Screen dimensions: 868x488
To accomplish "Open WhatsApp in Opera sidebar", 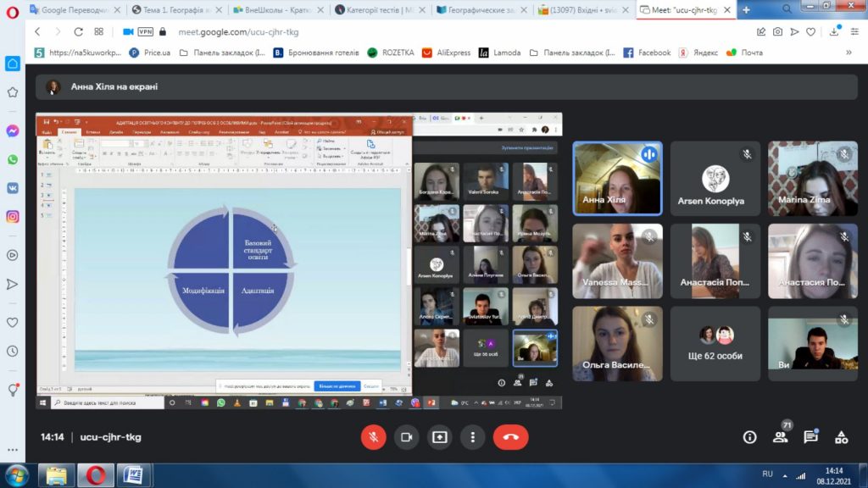I will point(12,159).
